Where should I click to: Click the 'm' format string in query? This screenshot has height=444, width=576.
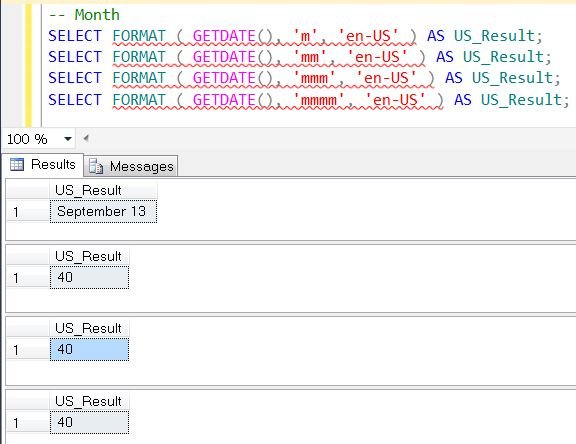pos(305,36)
